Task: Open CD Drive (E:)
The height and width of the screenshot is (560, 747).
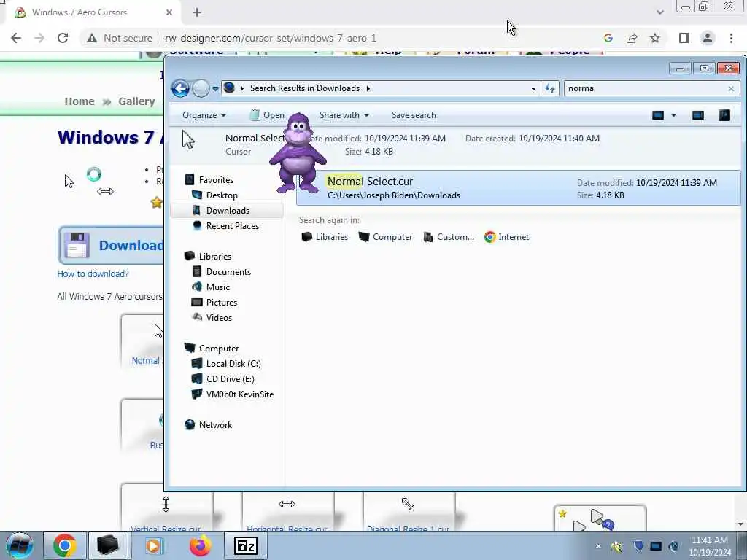Action: [230, 379]
